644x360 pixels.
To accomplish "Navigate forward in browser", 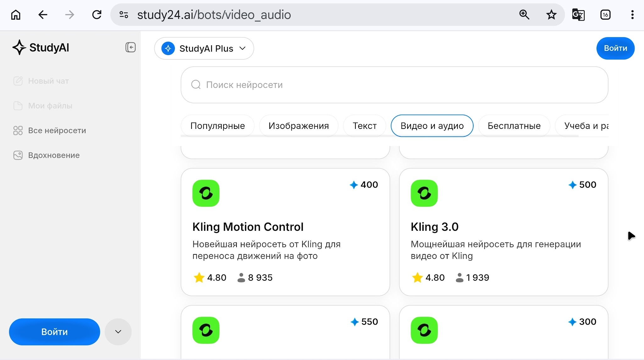I will coord(69,15).
